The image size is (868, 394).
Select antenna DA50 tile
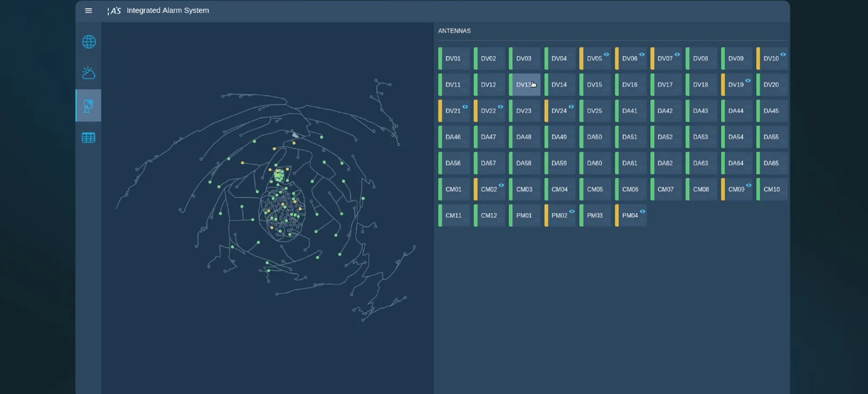click(x=595, y=137)
